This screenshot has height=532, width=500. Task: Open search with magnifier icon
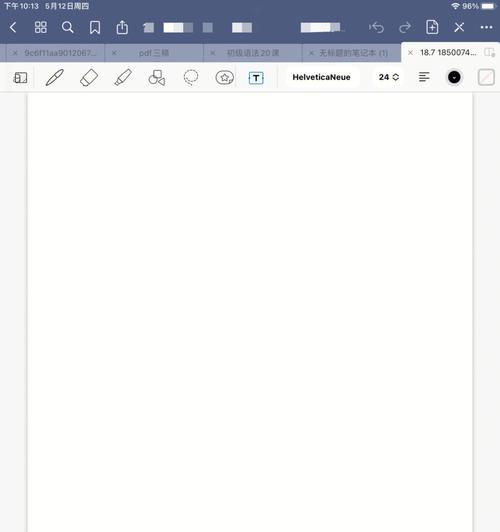click(68, 27)
